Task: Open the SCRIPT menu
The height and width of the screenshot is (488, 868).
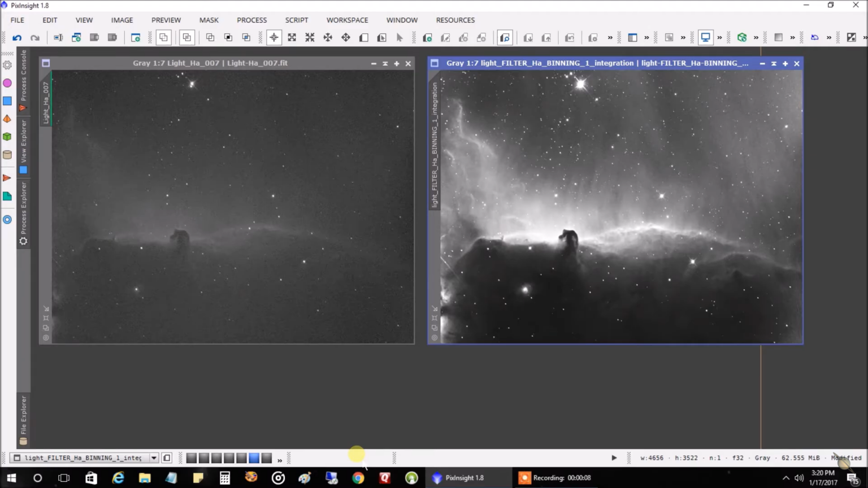Action: coord(297,20)
